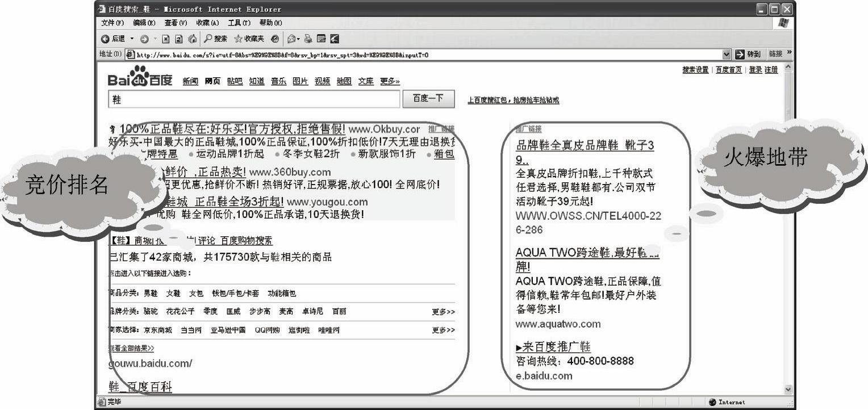
Task: Click the www.aquatwo.com address text
Action: (558, 324)
